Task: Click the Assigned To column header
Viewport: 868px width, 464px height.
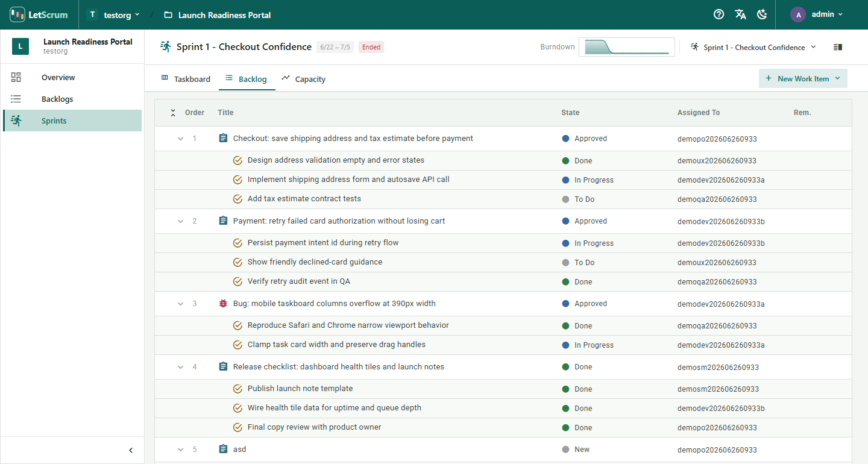Action: point(699,113)
